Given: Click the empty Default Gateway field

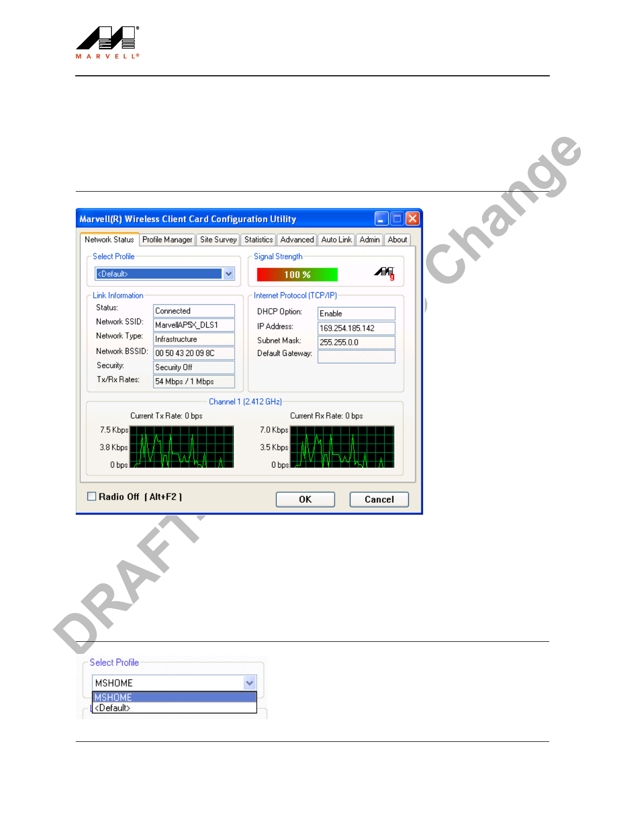Looking at the screenshot, I should (x=357, y=356).
